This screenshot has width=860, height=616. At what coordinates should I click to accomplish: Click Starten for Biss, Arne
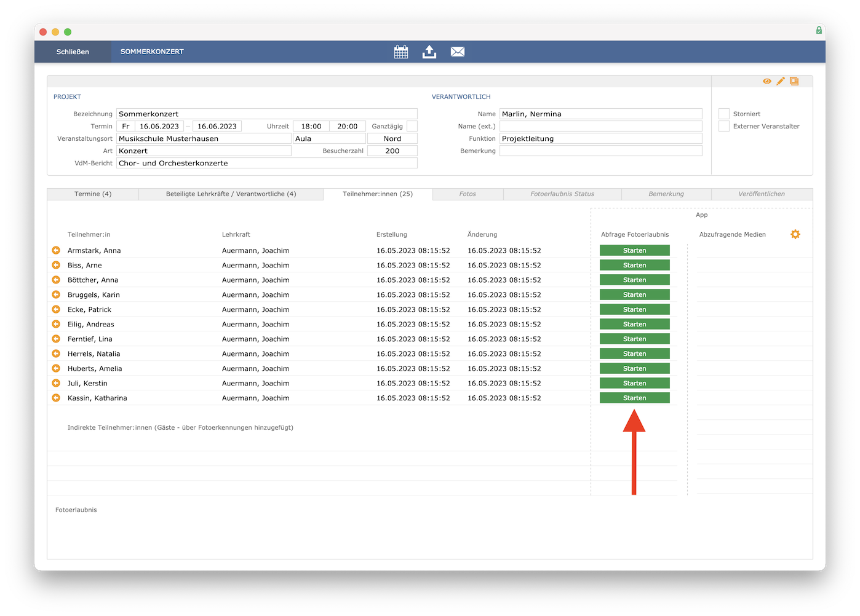pyautogui.click(x=635, y=265)
